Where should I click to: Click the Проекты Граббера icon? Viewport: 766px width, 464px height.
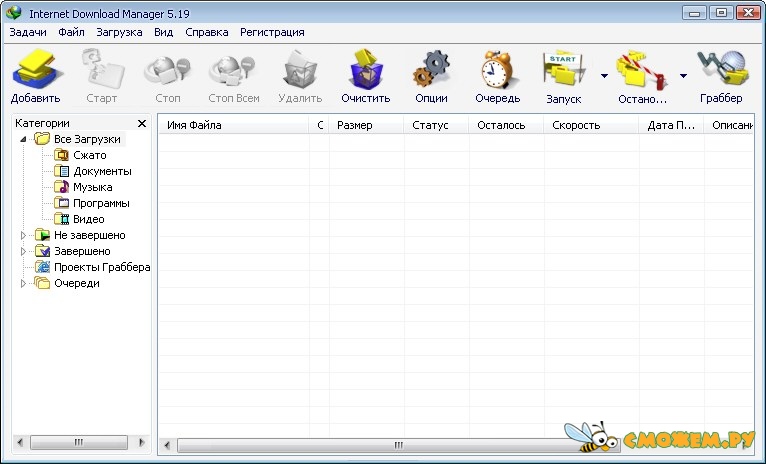coord(43,267)
